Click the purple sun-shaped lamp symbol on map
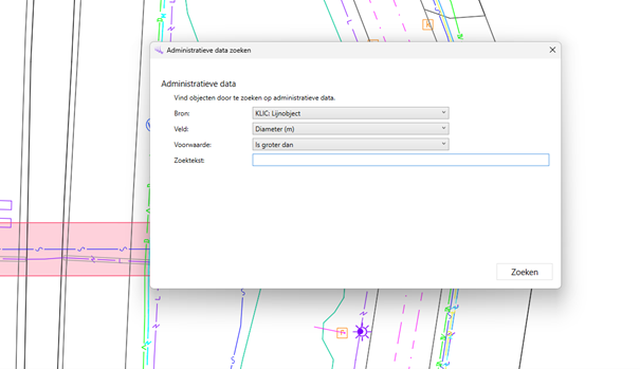This screenshot has height=369, width=640. 361,331
